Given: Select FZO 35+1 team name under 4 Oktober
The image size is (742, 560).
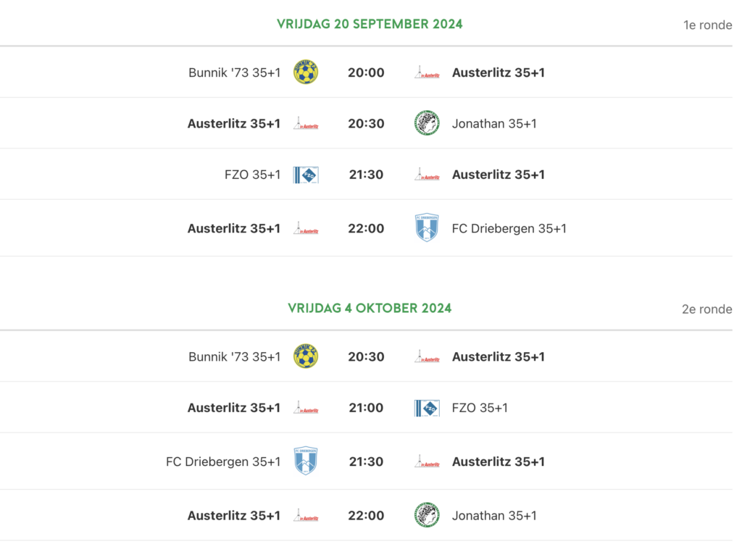Looking at the screenshot, I should 480,408.
